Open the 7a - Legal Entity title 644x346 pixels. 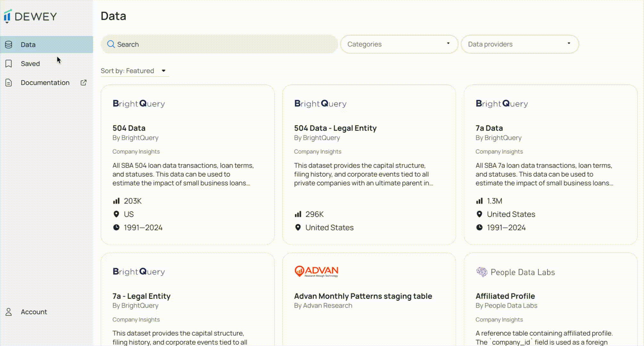[x=141, y=296]
